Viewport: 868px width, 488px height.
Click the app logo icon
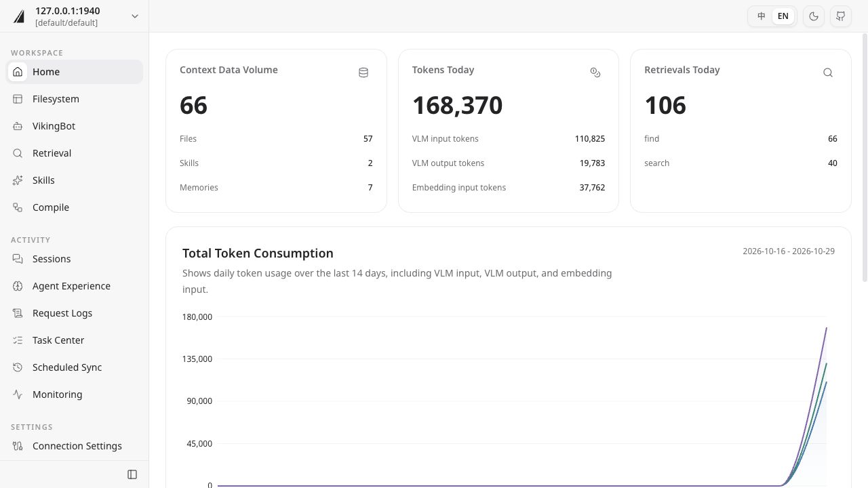(x=19, y=16)
